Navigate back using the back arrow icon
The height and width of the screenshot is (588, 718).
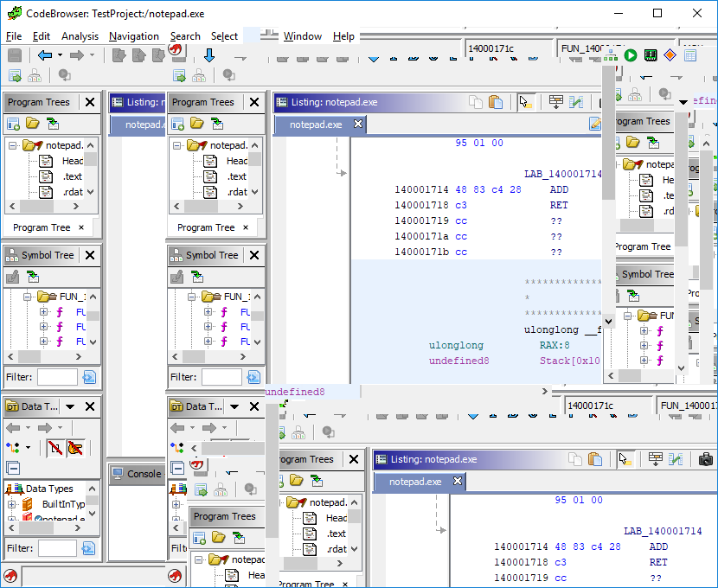point(43,54)
